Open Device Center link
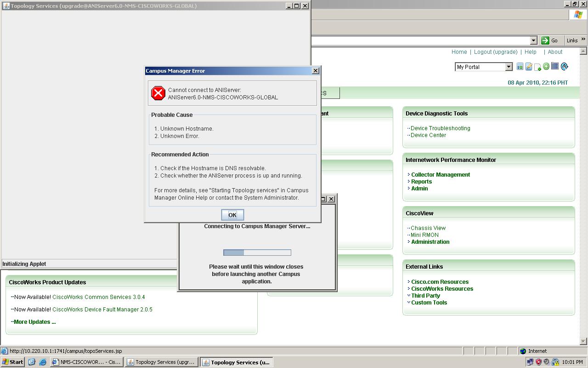This screenshot has height=368, width=588. (x=428, y=135)
